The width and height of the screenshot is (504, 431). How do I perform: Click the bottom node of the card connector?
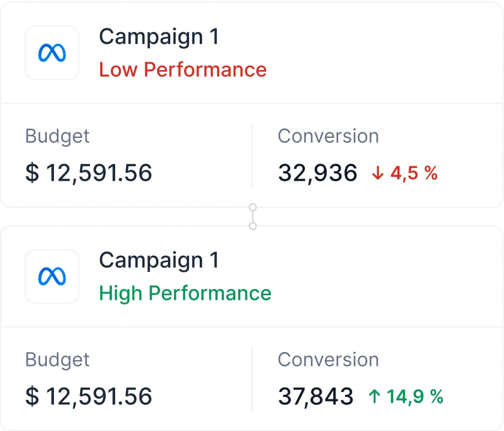click(253, 226)
